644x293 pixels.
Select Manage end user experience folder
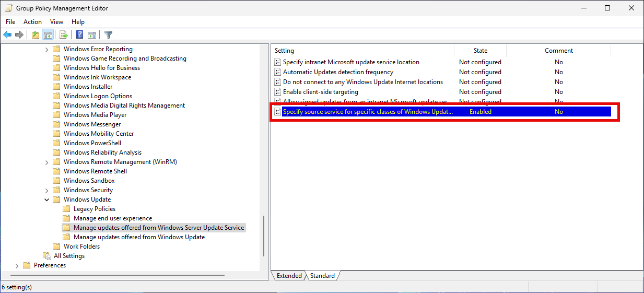point(113,218)
